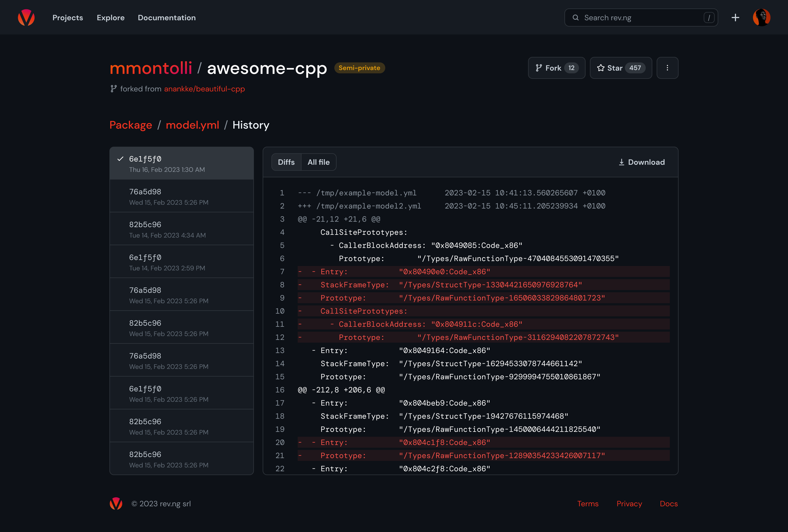Open the Projects menu item
This screenshot has height=532, width=788.
click(x=68, y=18)
